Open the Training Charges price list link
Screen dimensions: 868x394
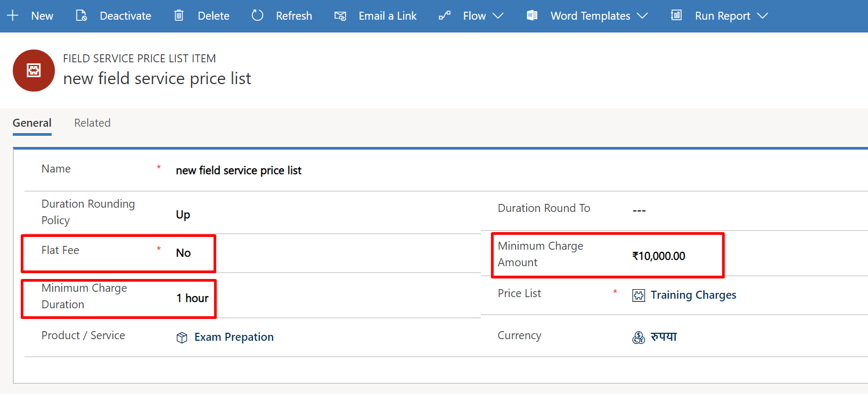click(693, 295)
